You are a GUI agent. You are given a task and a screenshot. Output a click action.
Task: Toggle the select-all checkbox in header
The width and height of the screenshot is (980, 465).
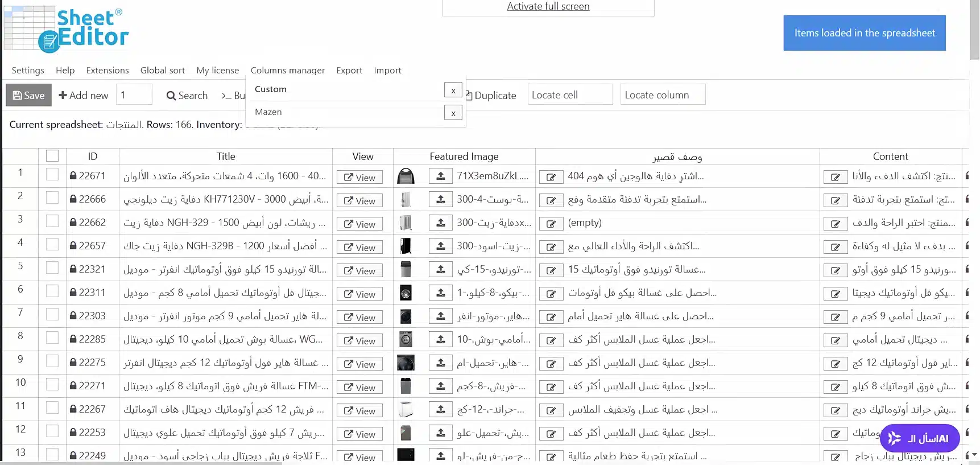(x=52, y=156)
